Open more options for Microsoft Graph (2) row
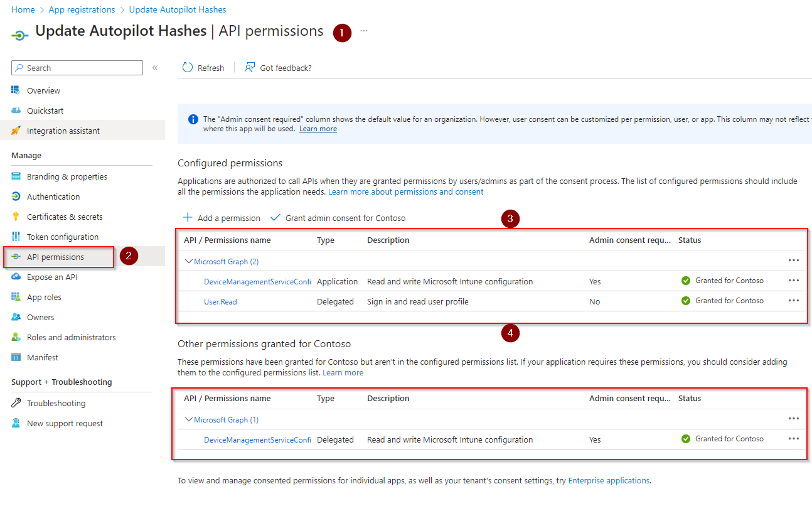The height and width of the screenshot is (511, 812). 794,260
